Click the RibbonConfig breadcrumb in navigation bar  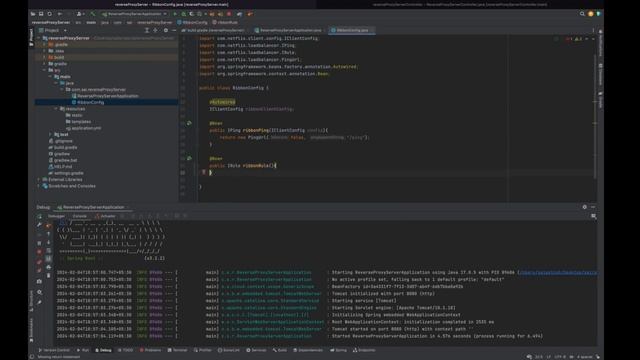pyautogui.click(x=192, y=22)
